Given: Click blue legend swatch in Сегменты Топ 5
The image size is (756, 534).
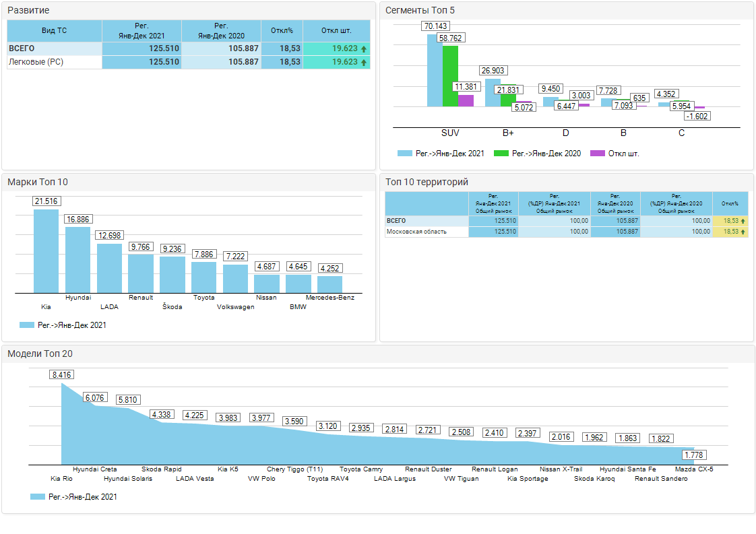Looking at the screenshot, I should [404, 154].
